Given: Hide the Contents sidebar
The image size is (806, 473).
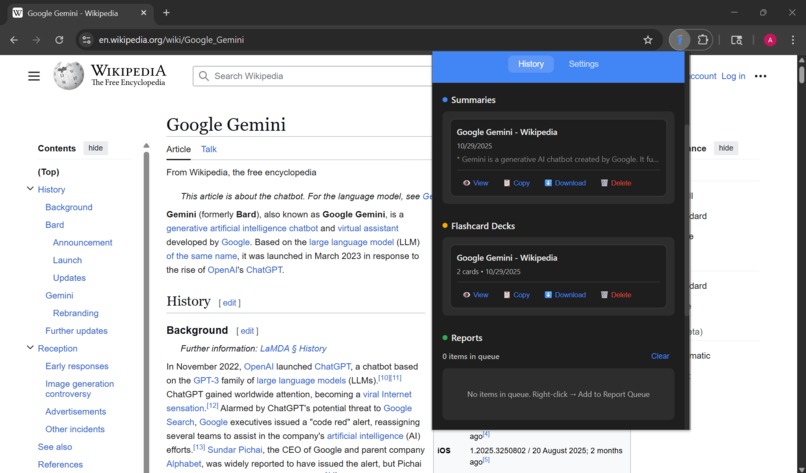Looking at the screenshot, I should point(96,148).
